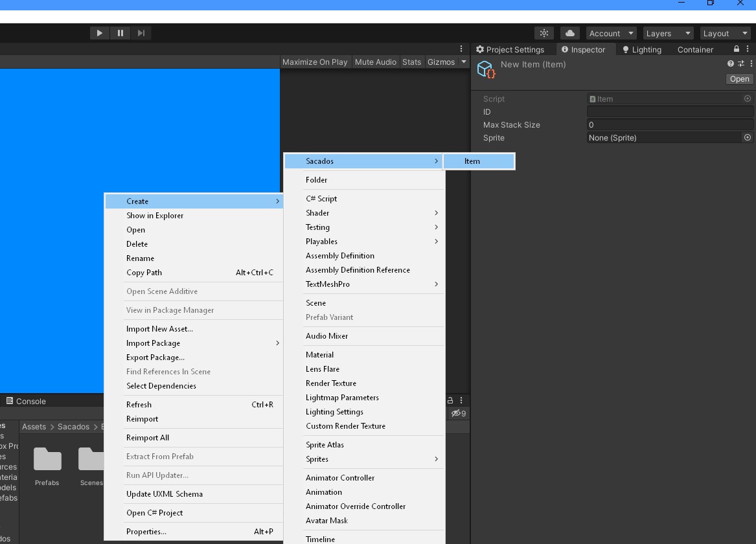Viewport: 756px width, 544px height.
Task: Toggle Gizmos in Game view
Action: coord(441,62)
